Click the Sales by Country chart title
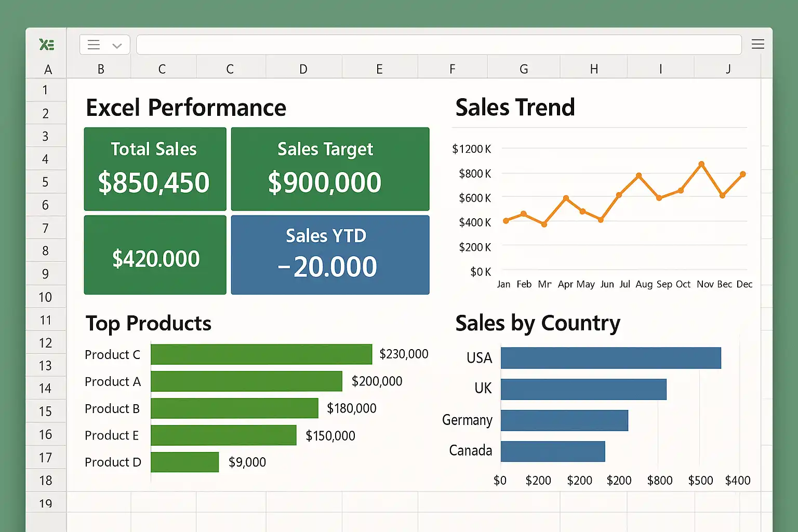The height and width of the screenshot is (532, 798). coord(538,323)
